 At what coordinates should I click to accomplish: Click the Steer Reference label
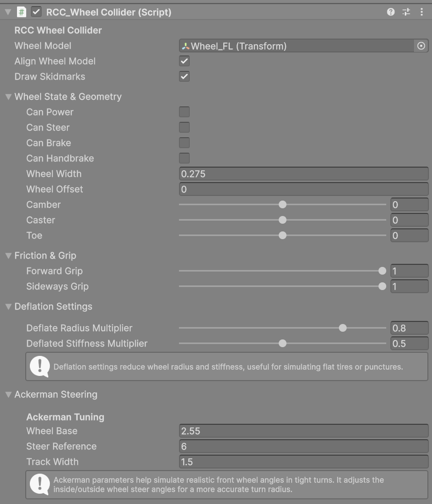point(61,446)
